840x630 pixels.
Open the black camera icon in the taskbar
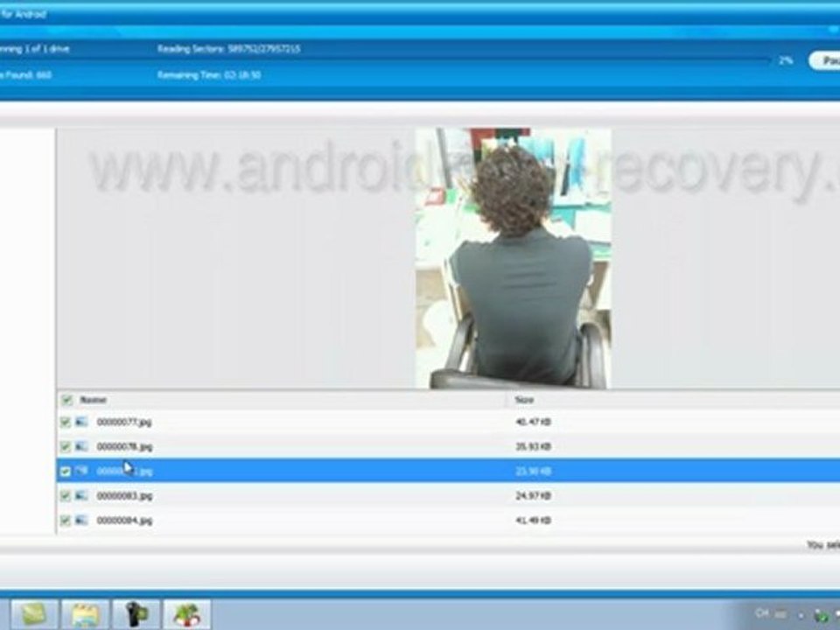136,614
